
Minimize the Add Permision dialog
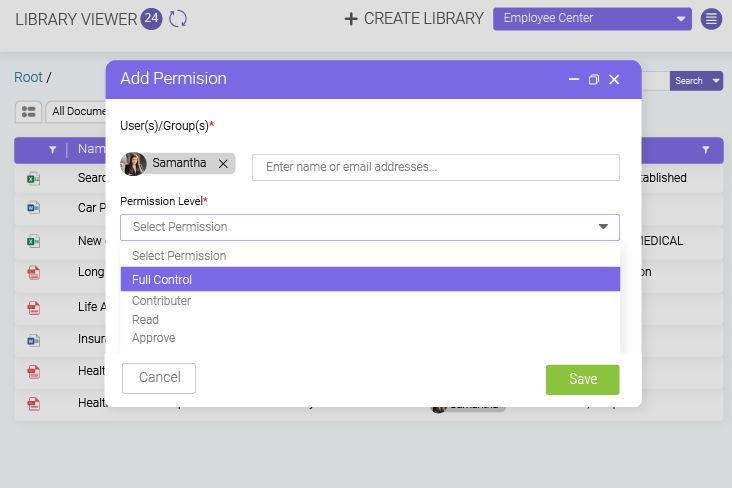pos(574,79)
